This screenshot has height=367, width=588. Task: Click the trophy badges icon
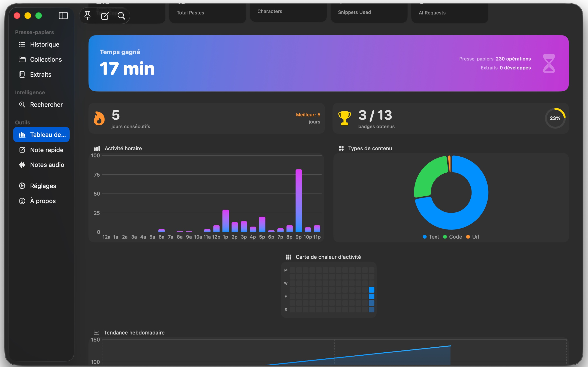click(345, 118)
